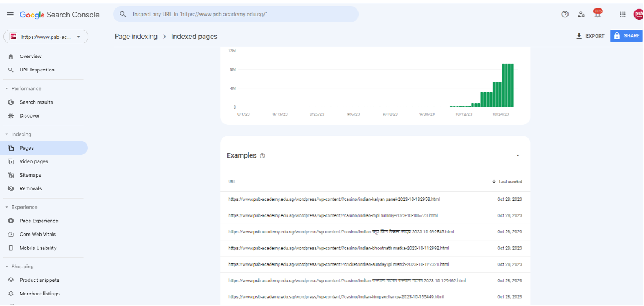Click the URL inspection search field
The image size is (644, 306).
click(236, 15)
